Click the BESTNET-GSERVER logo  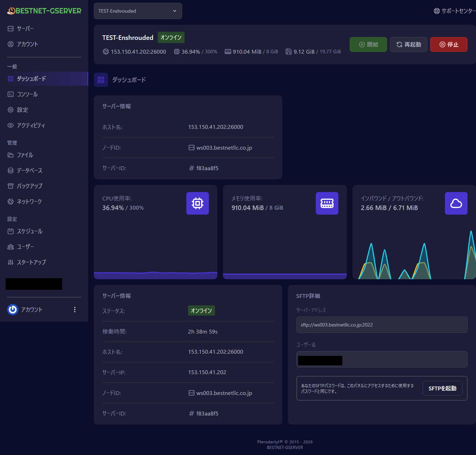click(x=44, y=11)
